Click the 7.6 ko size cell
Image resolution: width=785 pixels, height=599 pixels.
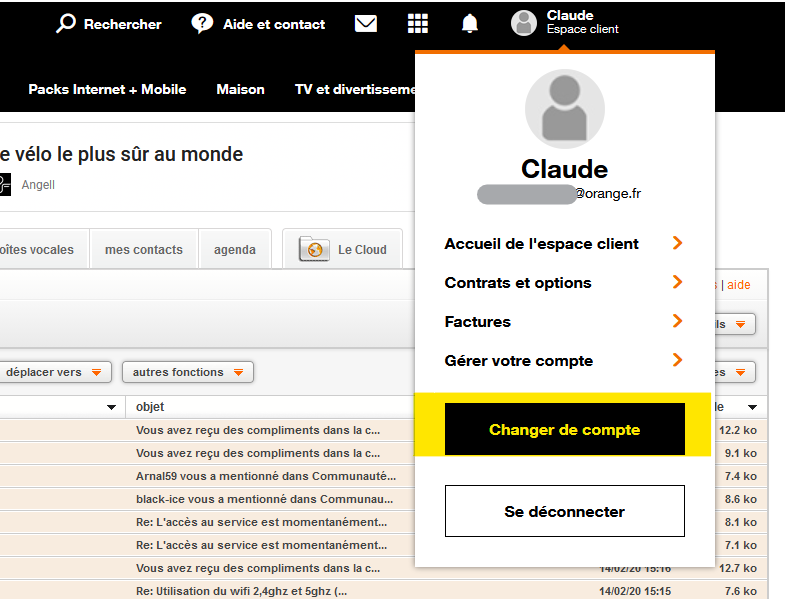[740, 591]
